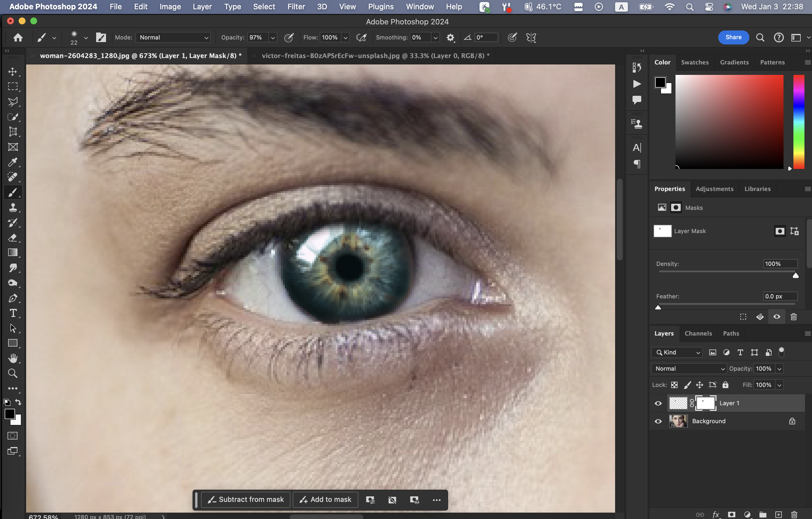Click the Feather value input field

point(780,296)
